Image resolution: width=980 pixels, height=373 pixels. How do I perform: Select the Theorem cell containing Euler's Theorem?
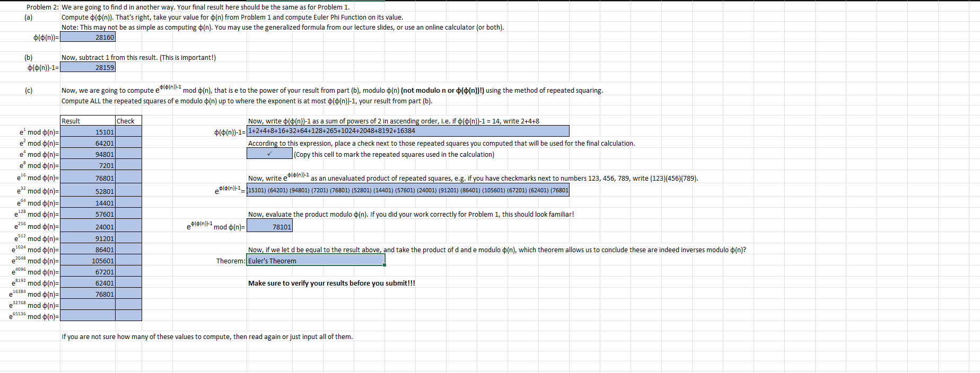click(x=316, y=261)
